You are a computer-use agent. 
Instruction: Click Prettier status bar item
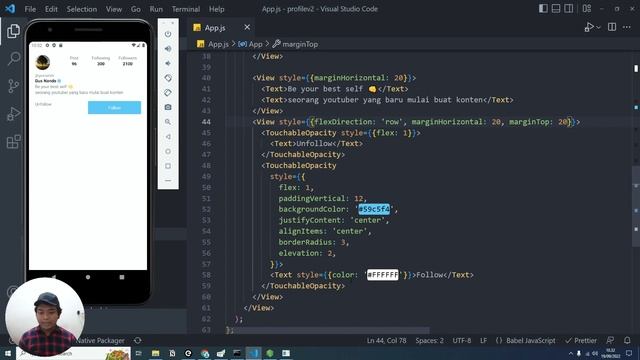581,340
